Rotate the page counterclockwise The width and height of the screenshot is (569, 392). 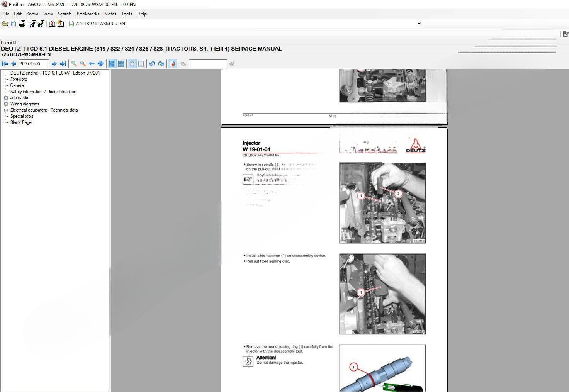tap(152, 64)
